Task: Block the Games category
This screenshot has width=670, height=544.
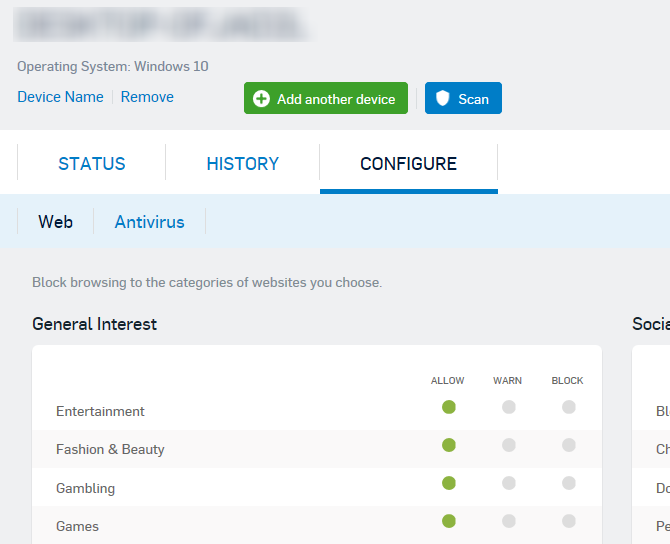Action: tap(569, 521)
